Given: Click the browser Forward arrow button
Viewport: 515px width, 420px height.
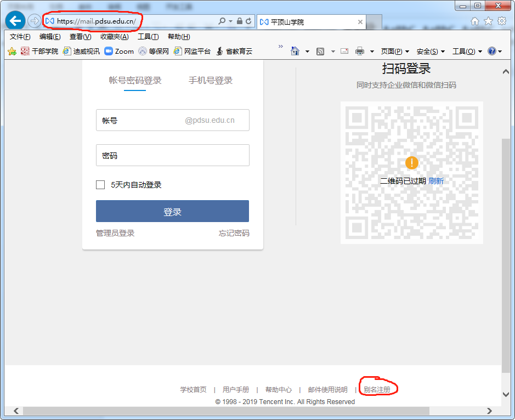Looking at the screenshot, I should click(x=34, y=21).
